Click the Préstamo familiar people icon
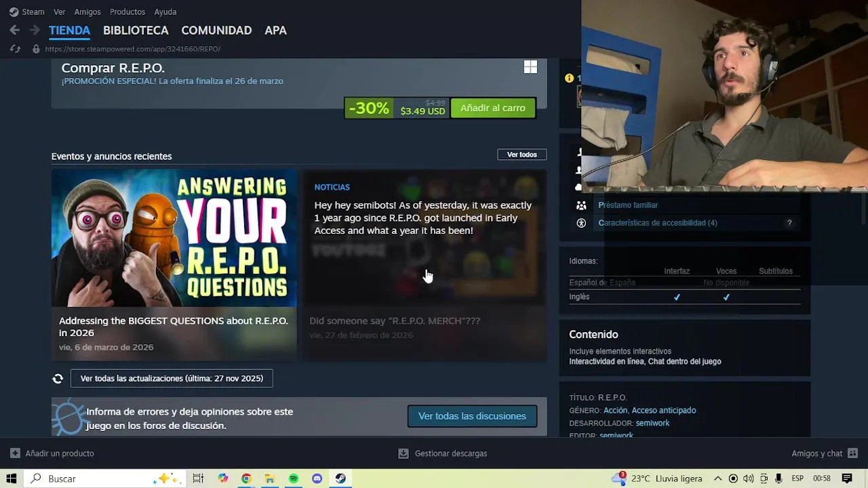Viewport: 868px width, 488px height. tap(581, 205)
